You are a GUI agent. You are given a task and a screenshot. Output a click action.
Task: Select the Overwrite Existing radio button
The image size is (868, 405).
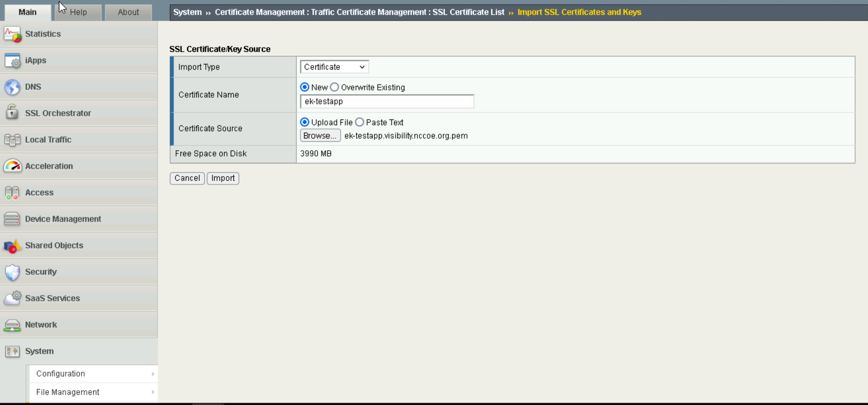[334, 87]
